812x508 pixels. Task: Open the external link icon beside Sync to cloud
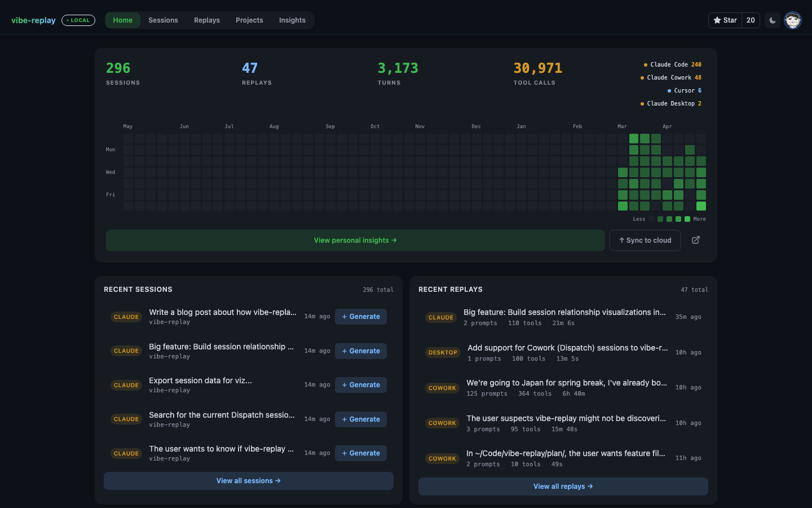695,240
